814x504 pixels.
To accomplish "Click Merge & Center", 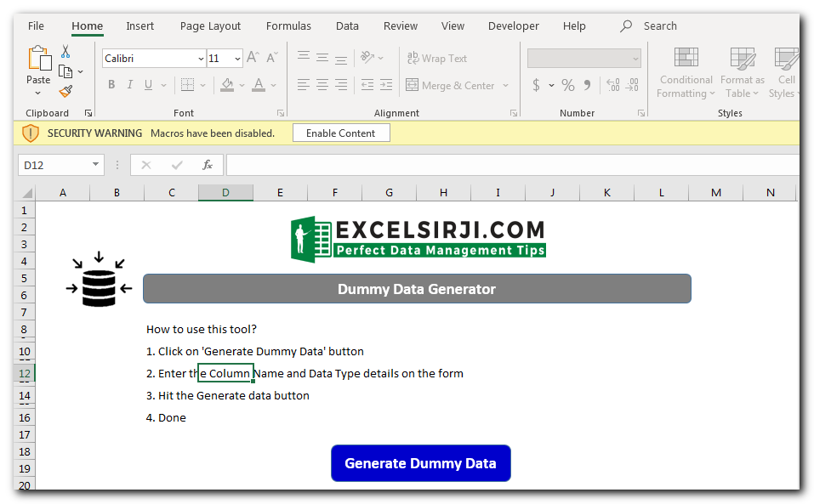I will [450, 85].
